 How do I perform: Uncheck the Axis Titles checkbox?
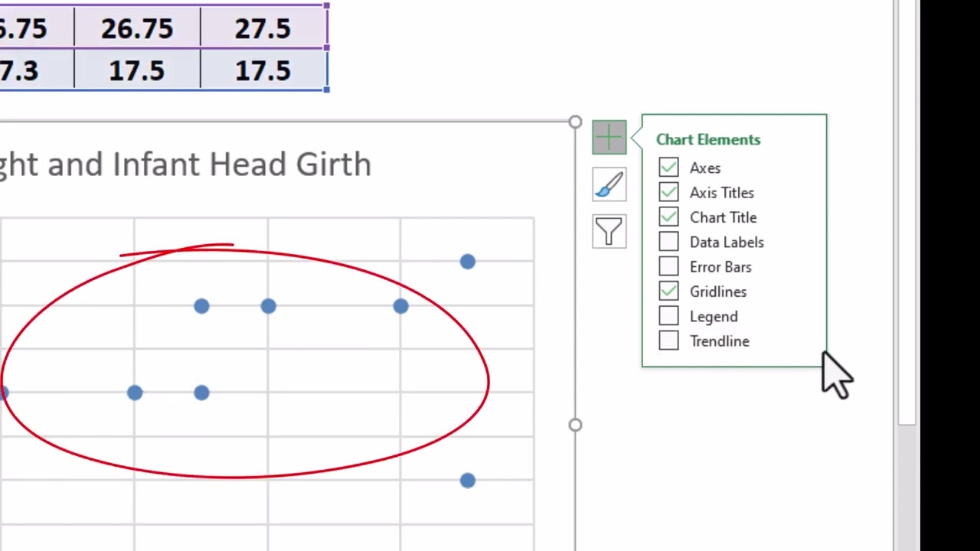tap(668, 192)
